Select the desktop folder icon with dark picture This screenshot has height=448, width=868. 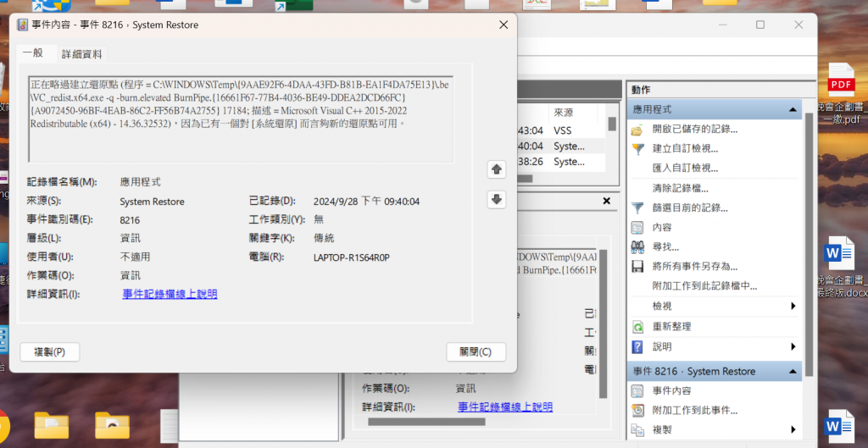pyautogui.click(x=112, y=425)
